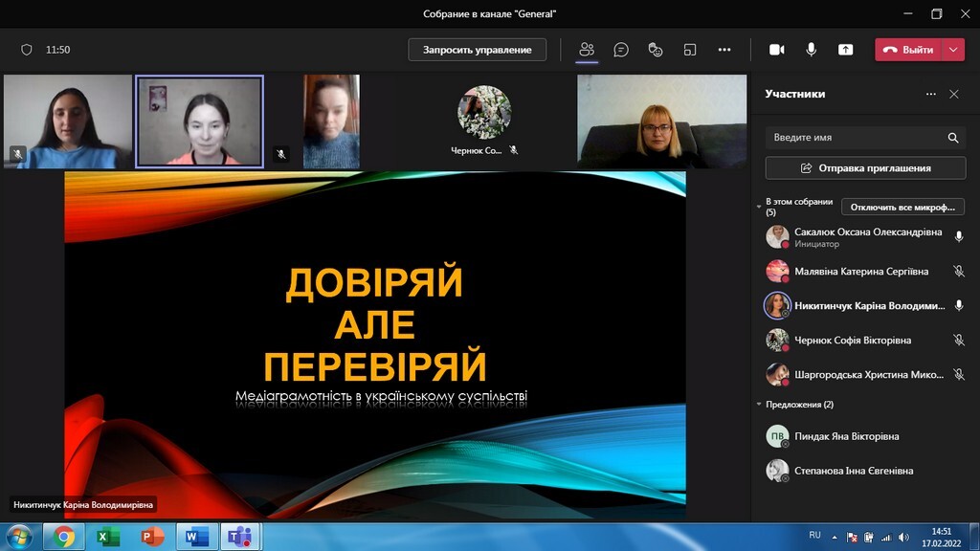Click the Отправка приглашения button
Viewport: 980px width, 551px height.
point(864,168)
